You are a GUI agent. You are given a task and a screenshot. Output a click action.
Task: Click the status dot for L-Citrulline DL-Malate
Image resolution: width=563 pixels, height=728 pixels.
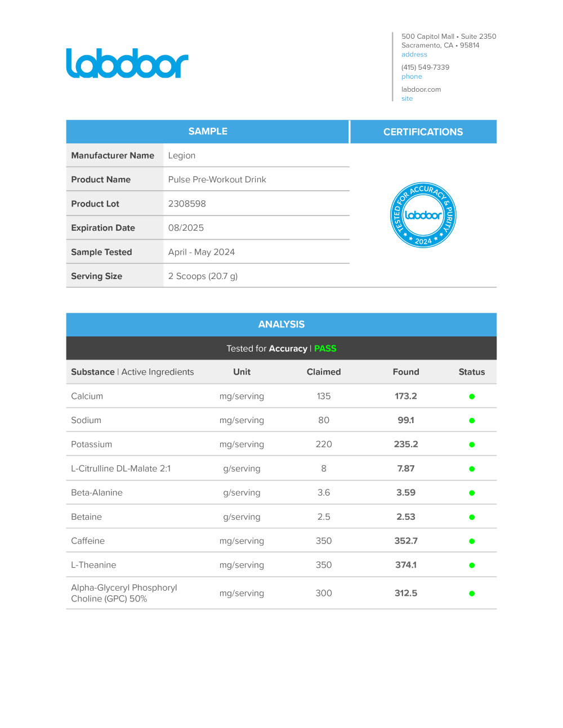[x=472, y=469]
